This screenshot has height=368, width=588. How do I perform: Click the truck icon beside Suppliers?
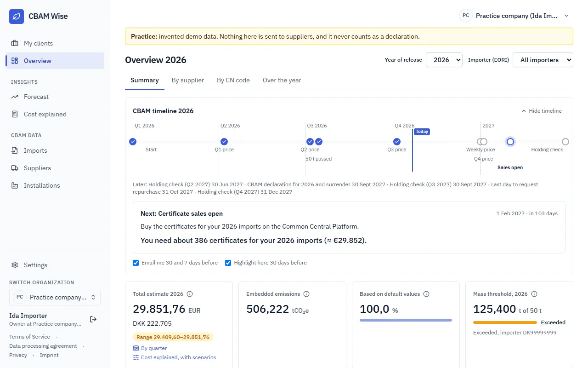point(15,168)
